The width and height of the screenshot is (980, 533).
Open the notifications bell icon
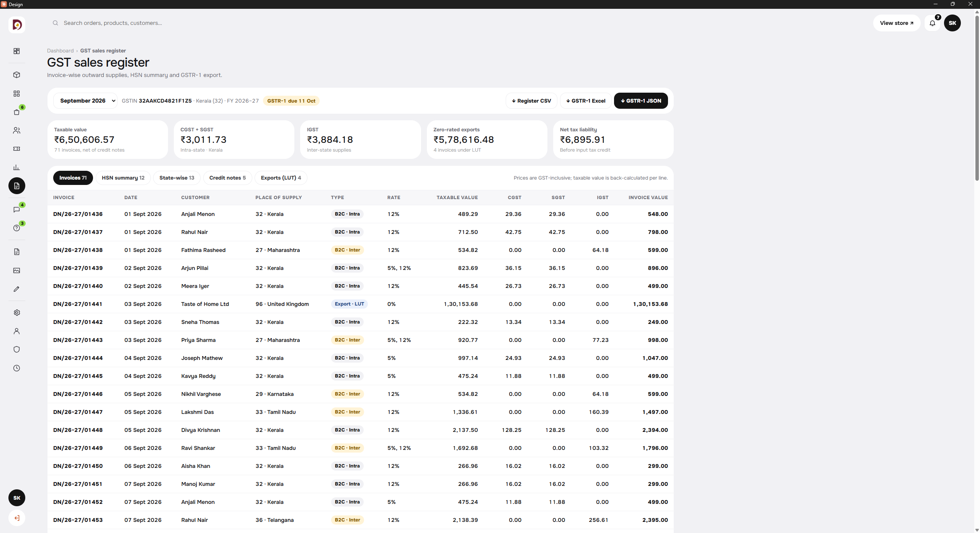tap(932, 23)
